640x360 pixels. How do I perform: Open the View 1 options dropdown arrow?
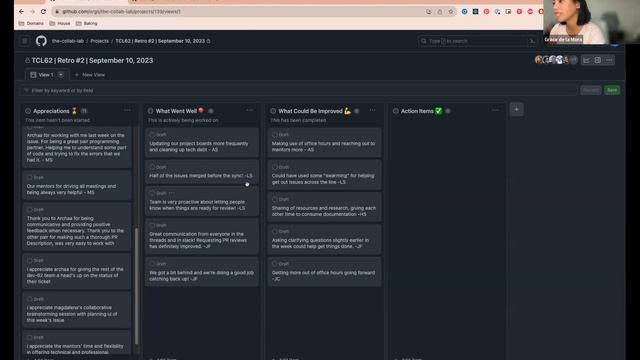pos(61,75)
